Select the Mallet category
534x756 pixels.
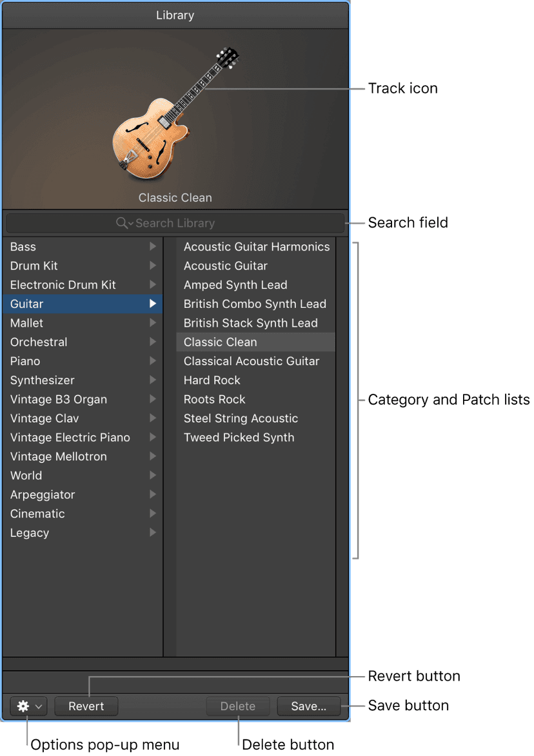pos(83,323)
